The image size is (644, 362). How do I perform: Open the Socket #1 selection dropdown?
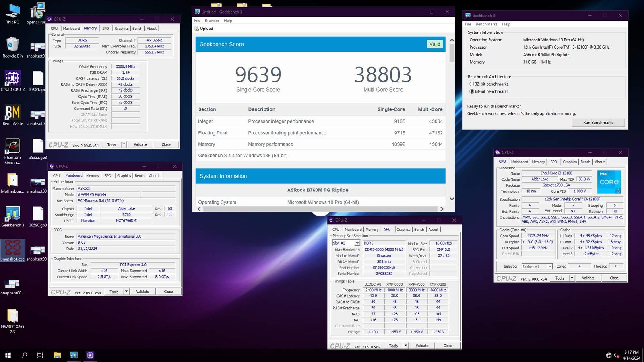tap(549, 267)
